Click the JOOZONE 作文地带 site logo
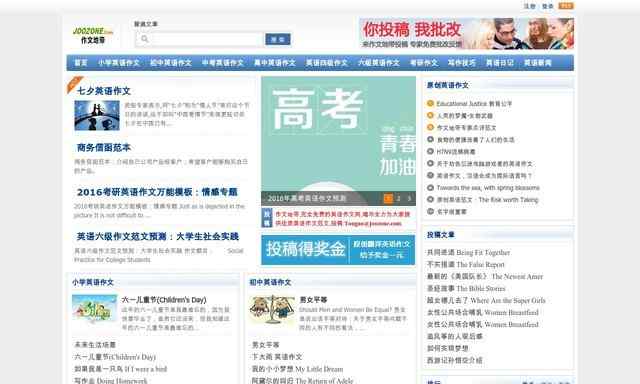 (93, 36)
